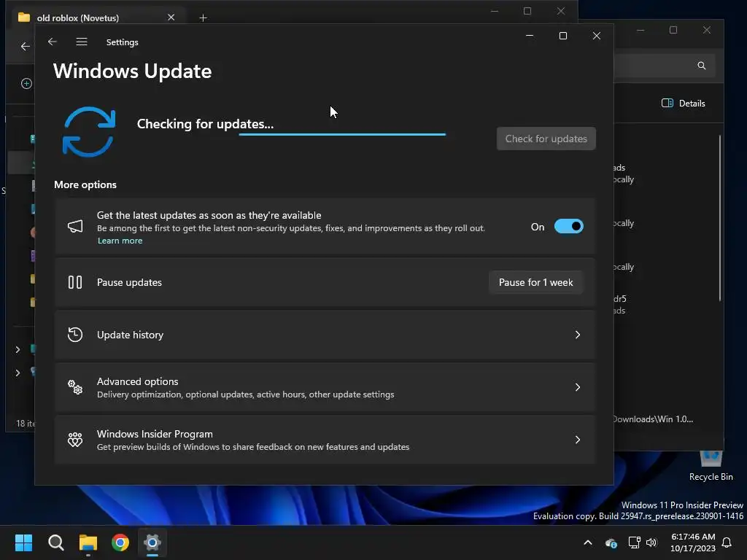
Task: Click the 'Downloads\Win 1.0...' path text
Action: pos(653,419)
